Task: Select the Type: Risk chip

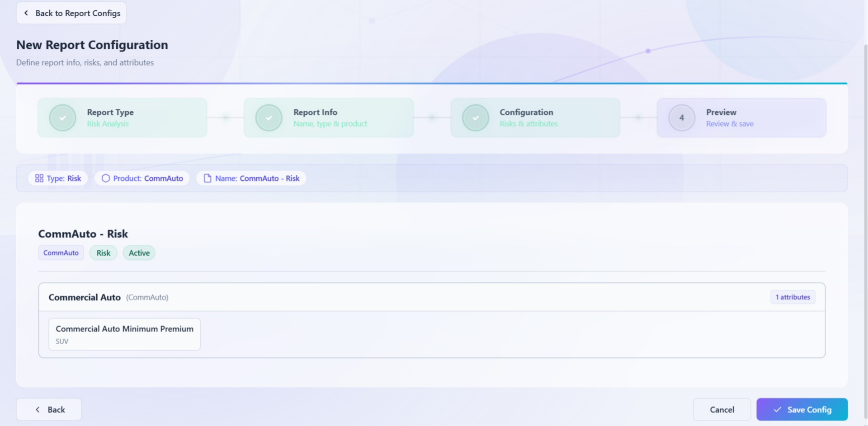Action: tap(58, 178)
